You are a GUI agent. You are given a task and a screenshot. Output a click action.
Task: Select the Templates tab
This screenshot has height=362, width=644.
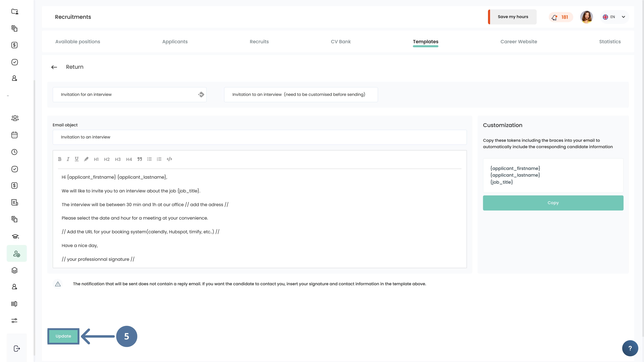pos(426,42)
